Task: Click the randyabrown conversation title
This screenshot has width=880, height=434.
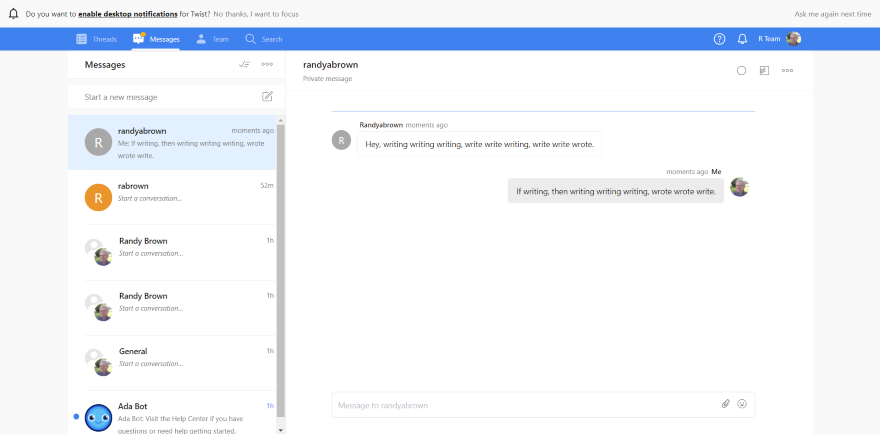Action: click(x=331, y=65)
